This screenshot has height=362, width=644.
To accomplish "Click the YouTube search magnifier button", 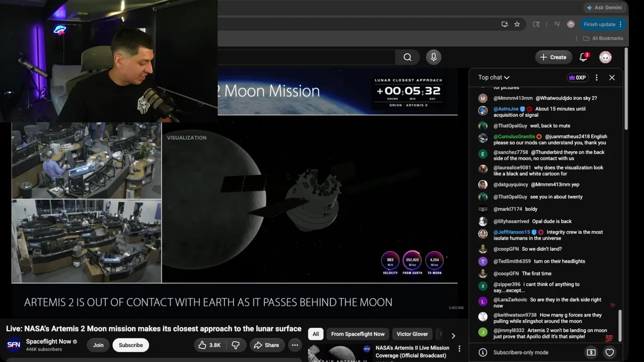I will pos(408,57).
